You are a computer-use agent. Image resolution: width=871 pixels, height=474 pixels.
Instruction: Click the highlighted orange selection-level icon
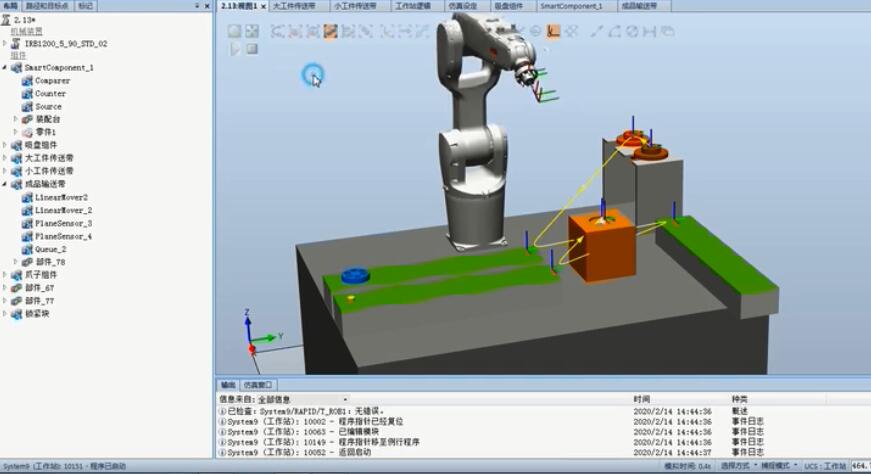tap(330, 31)
